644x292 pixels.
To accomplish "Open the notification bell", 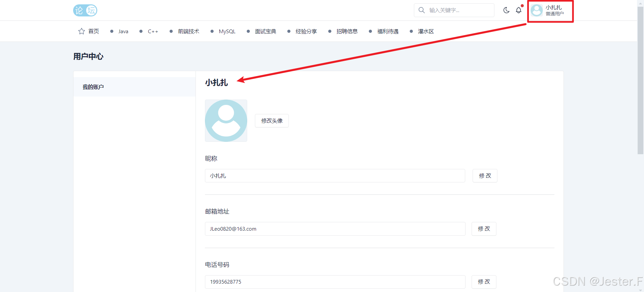I will click(519, 10).
